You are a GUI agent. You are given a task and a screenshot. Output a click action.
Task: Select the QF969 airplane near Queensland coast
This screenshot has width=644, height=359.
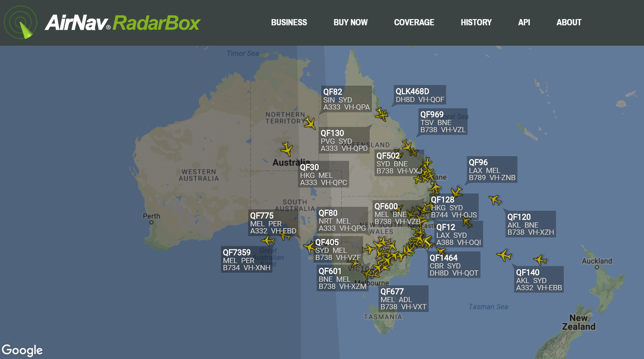point(407,145)
